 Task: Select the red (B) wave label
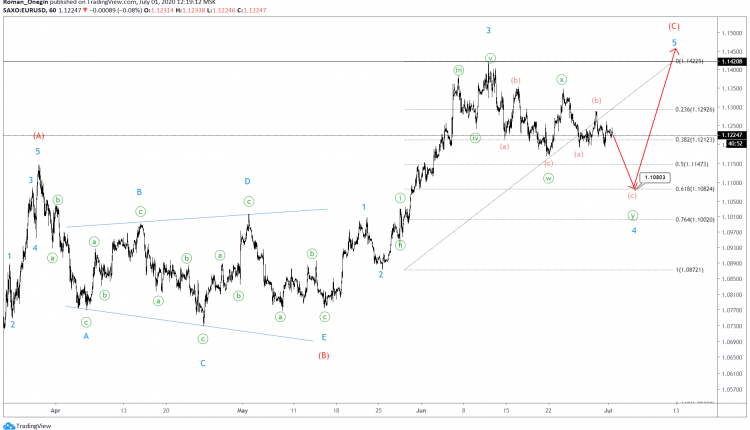[x=324, y=355]
